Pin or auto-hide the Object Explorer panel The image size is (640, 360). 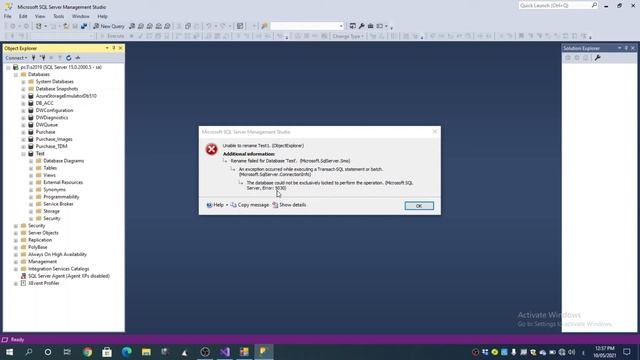point(114,48)
